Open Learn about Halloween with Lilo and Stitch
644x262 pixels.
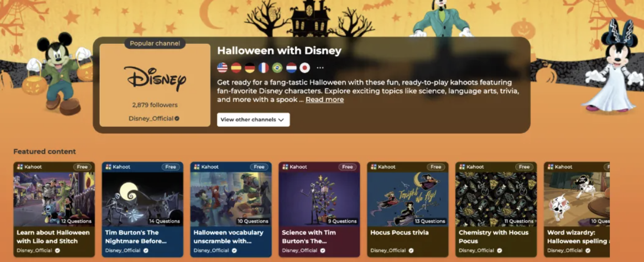54,210
